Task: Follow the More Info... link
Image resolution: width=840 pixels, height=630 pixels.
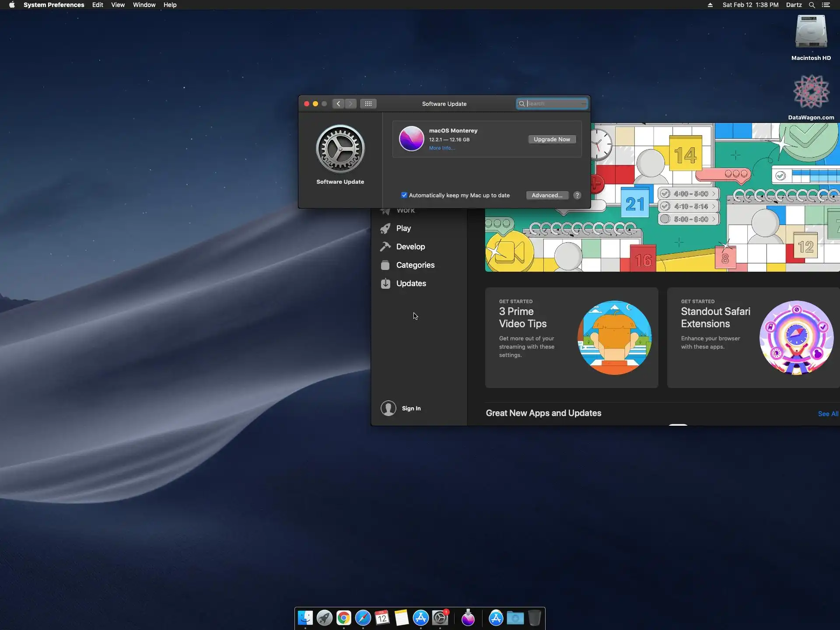Action: (x=441, y=148)
